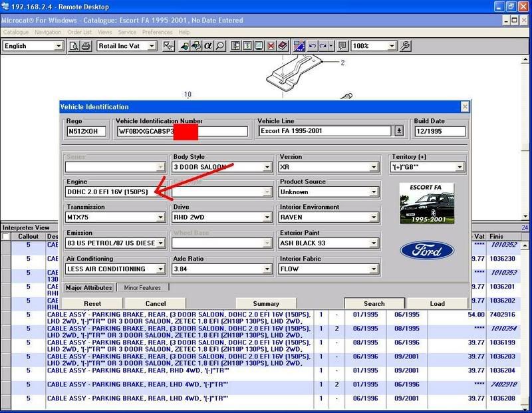Click the Rego input field

coord(86,131)
